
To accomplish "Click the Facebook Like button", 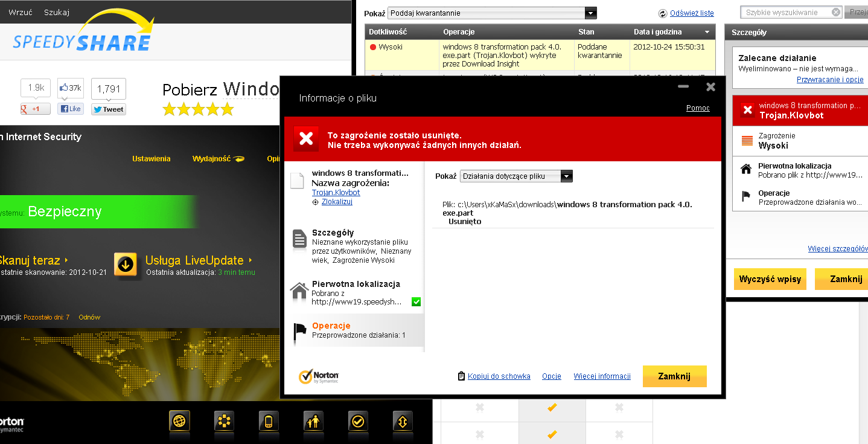I will [x=71, y=109].
